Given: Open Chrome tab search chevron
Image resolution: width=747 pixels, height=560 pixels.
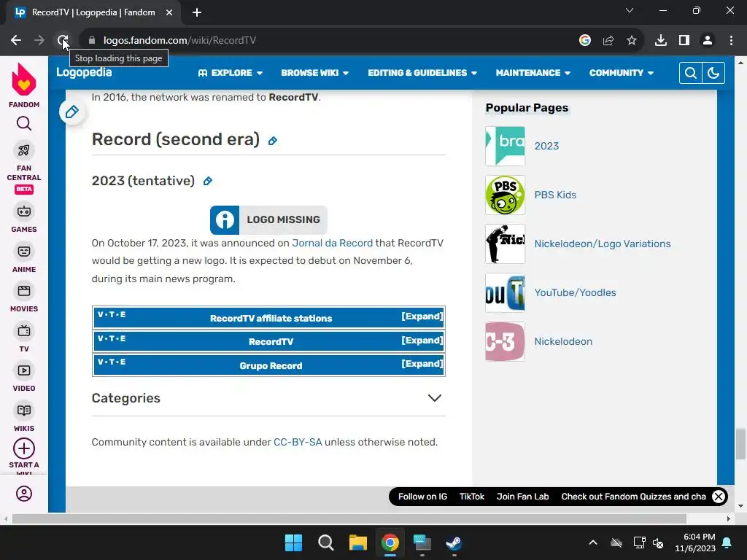Looking at the screenshot, I should tap(630, 10).
